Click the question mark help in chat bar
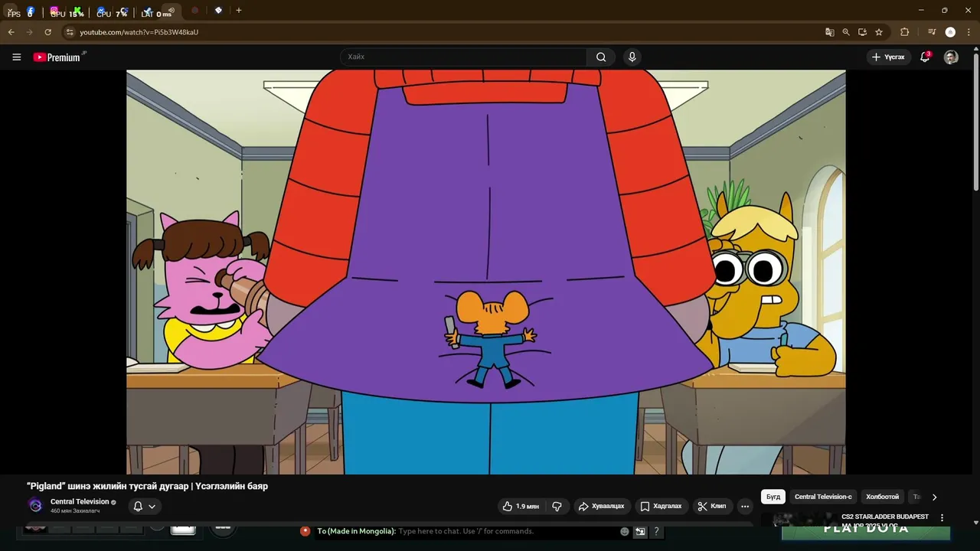Viewport: 980px width, 551px height. click(656, 531)
